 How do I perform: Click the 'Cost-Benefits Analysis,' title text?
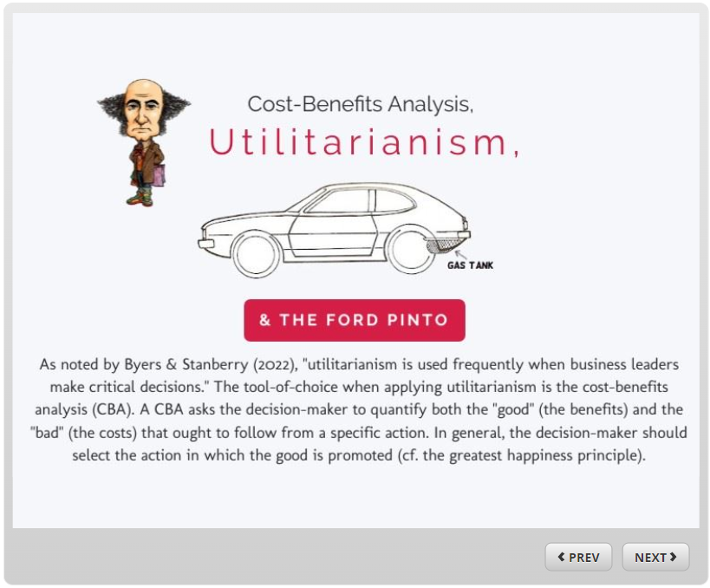coord(361,104)
